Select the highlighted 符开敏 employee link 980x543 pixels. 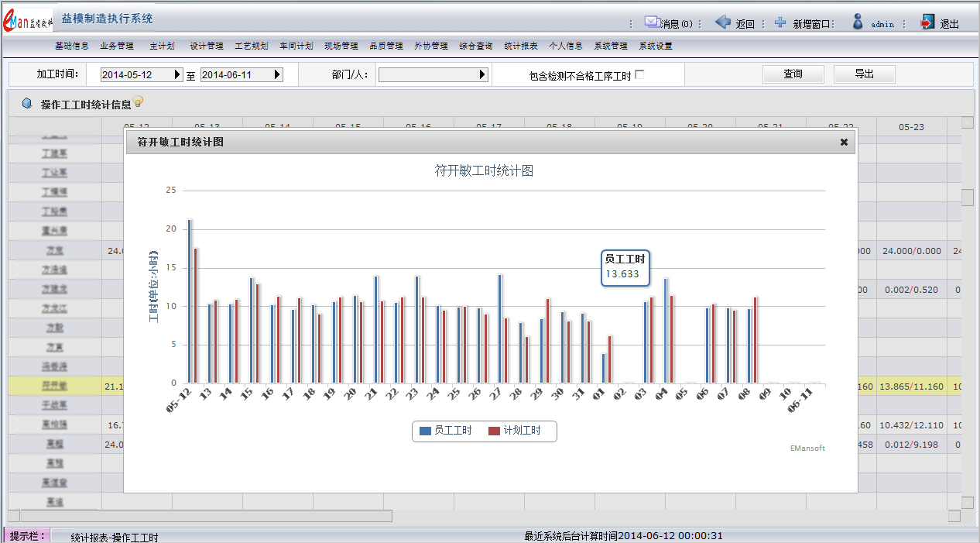54,386
